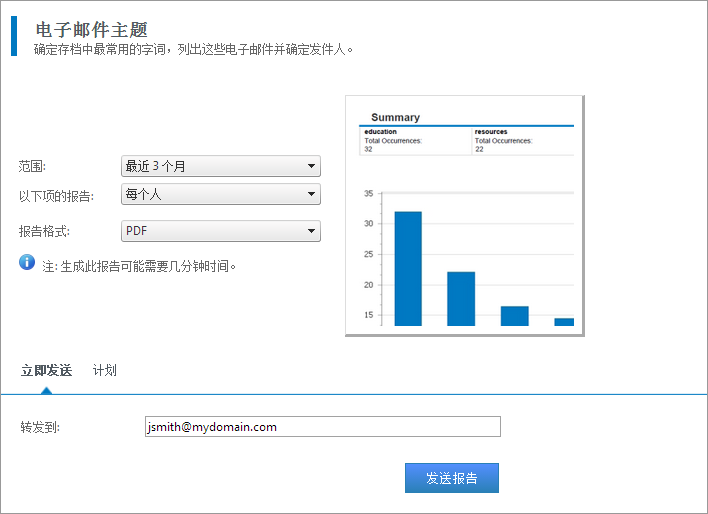Expand the 以下项的报告 dropdown showing 每个人
The image size is (708, 514).
coord(220,194)
